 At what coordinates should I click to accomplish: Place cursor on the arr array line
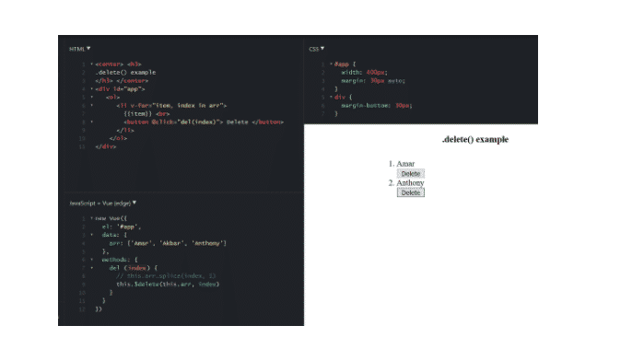coord(168,243)
